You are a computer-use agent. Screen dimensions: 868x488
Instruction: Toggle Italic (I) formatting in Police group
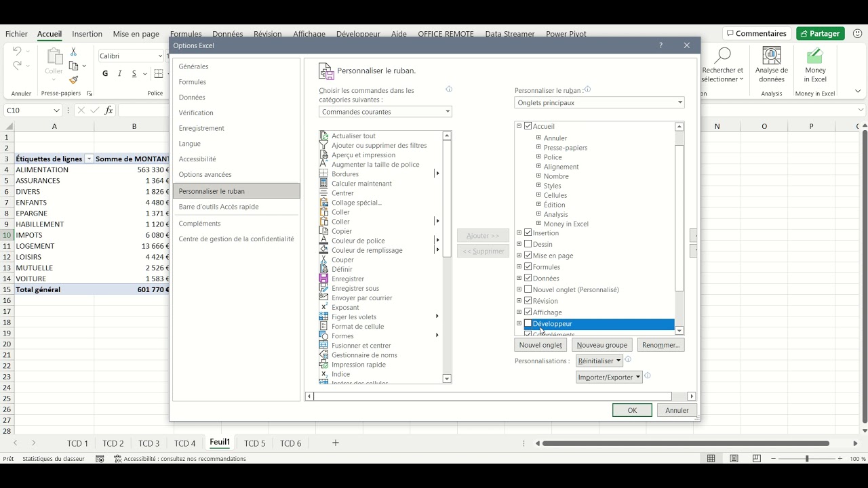point(120,73)
